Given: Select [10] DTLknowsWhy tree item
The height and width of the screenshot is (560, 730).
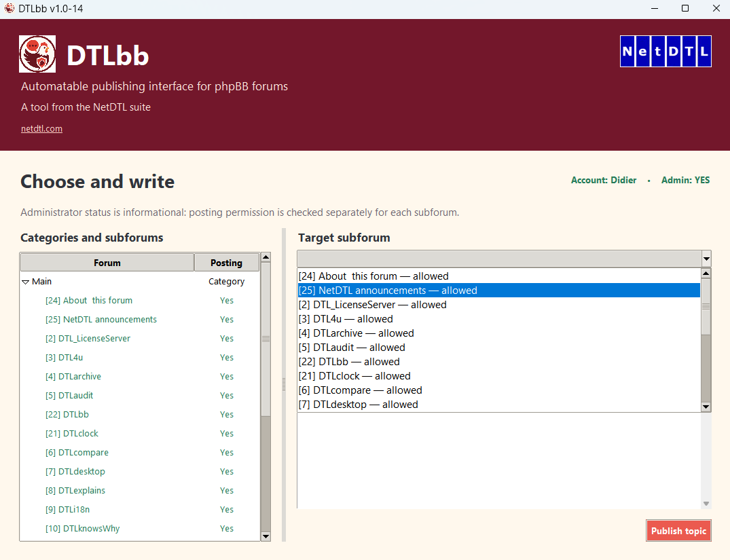Looking at the screenshot, I should click(82, 528).
